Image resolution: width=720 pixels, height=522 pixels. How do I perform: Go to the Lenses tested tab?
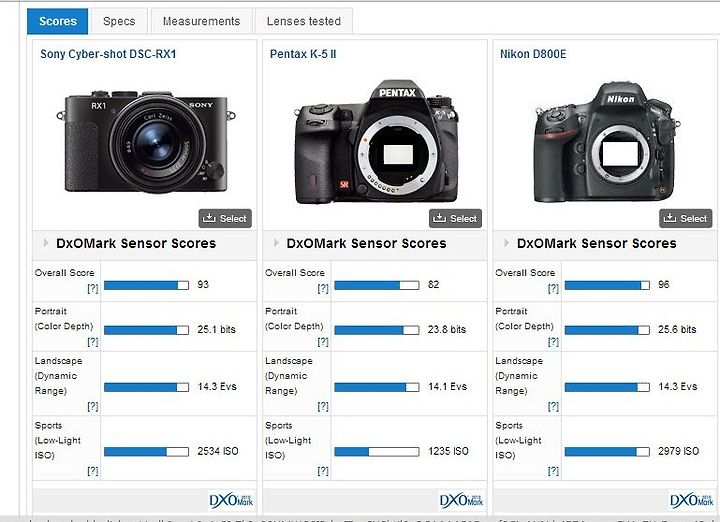pos(304,21)
